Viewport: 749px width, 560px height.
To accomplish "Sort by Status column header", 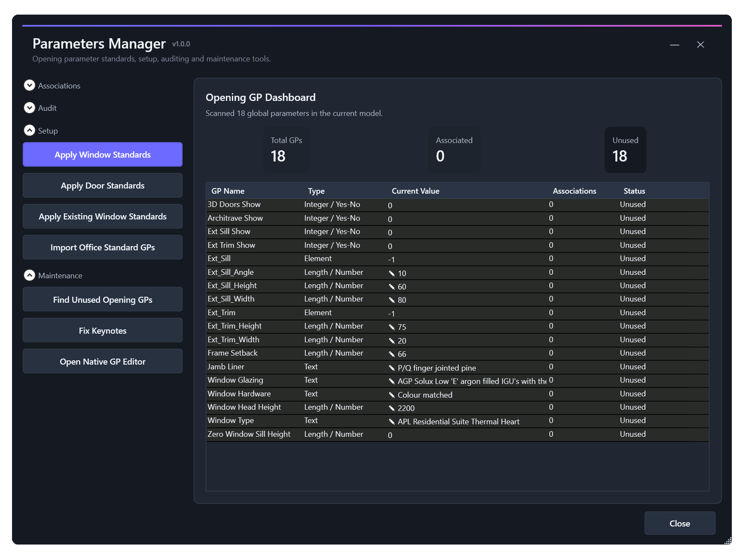I will (634, 191).
